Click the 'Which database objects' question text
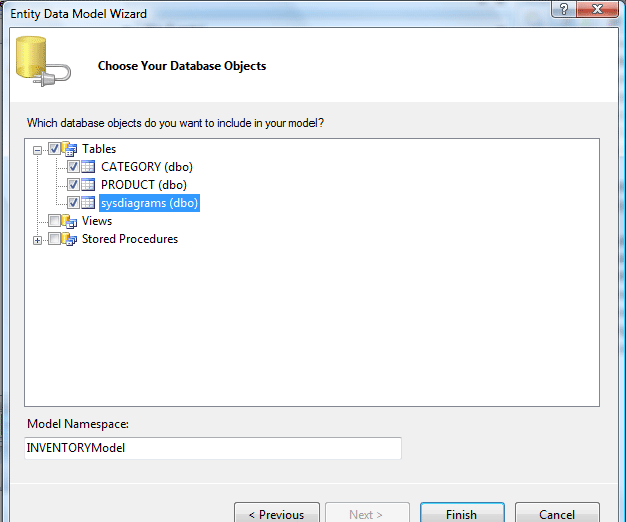The height and width of the screenshot is (522, 626). click(x=175, y=123)
